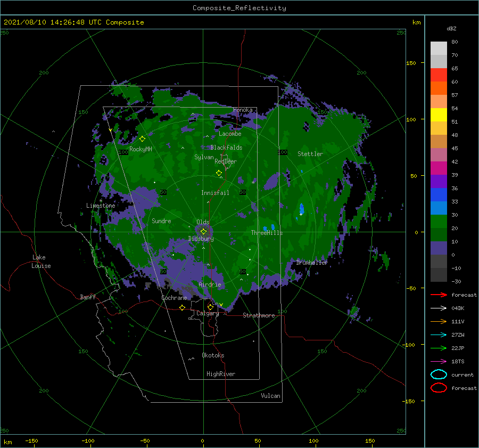Click the Airdrie city label
This screenshot has width=479, height=448.
(x=210, y=284)
